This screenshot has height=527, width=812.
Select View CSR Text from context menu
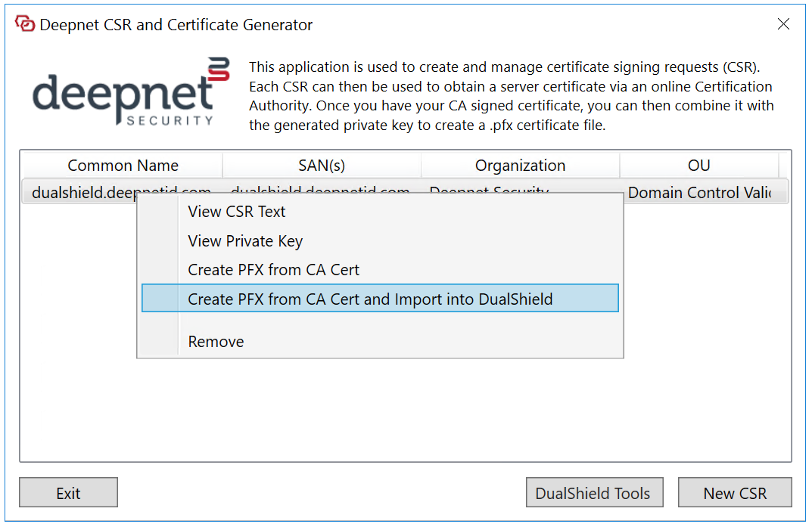[236, 212]
